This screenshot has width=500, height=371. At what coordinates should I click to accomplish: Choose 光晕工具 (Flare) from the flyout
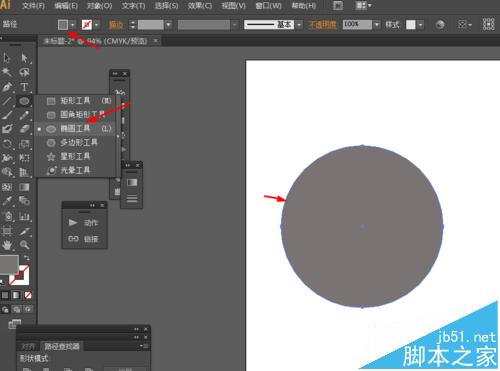[x=76, y=170]
